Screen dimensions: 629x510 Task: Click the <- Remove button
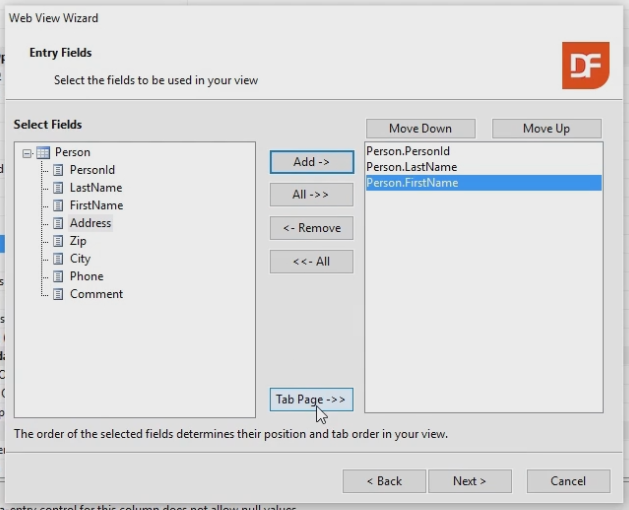311,228
